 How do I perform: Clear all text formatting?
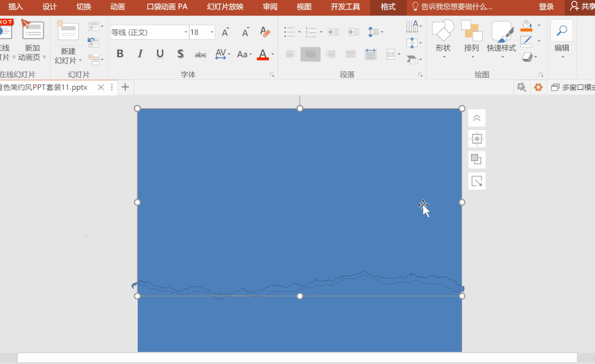[265, 32]
